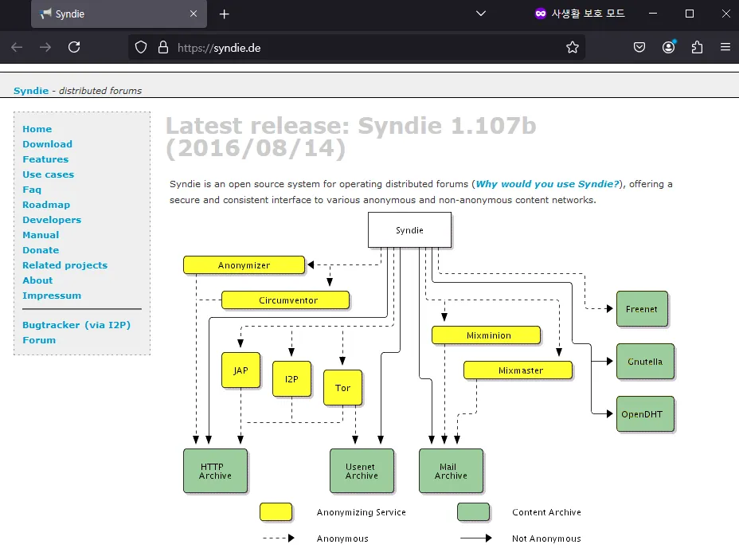
Task: Open the Impressum page
Action: point(52,296)
